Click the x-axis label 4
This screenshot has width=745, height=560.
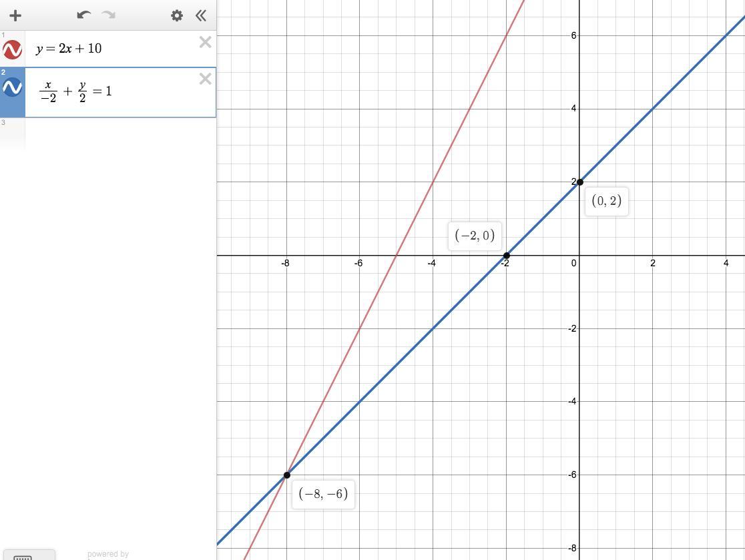(x=726, y=263)
